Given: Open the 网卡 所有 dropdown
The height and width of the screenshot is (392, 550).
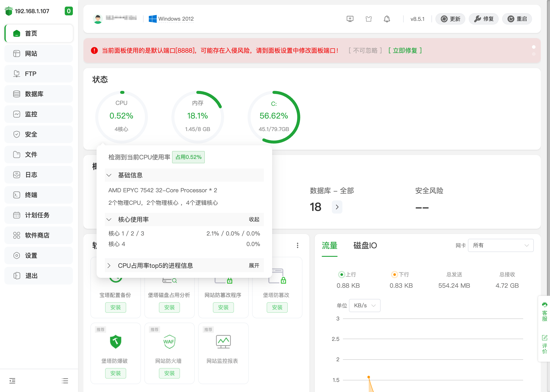Looking at the screenshot, I should pos(501,245).
